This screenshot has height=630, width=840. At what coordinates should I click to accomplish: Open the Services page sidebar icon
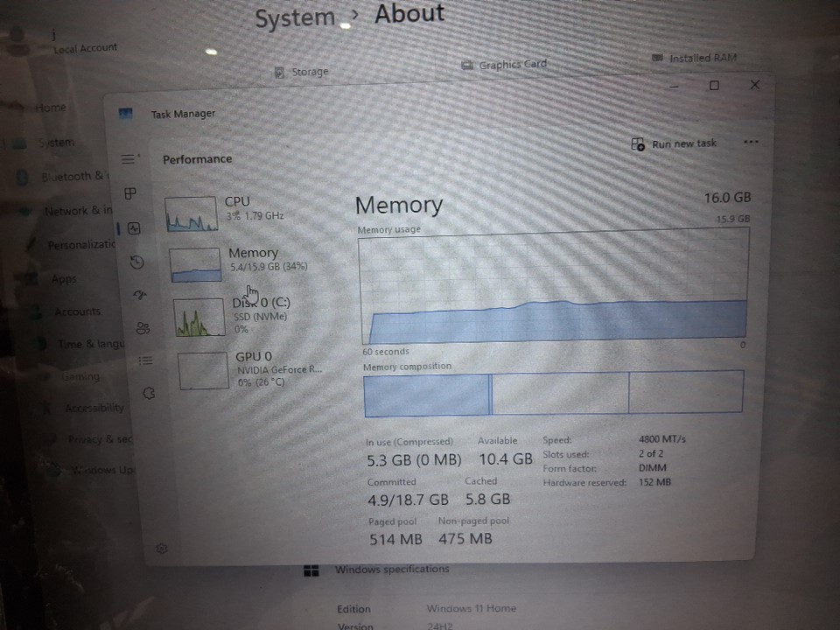click(149, 394)
